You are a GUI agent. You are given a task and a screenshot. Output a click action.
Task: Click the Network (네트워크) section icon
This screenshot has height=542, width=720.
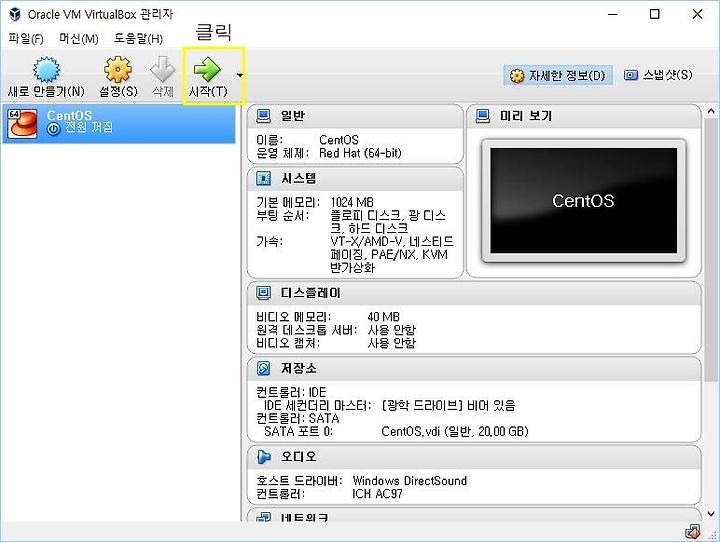click(x=263, y=517)
